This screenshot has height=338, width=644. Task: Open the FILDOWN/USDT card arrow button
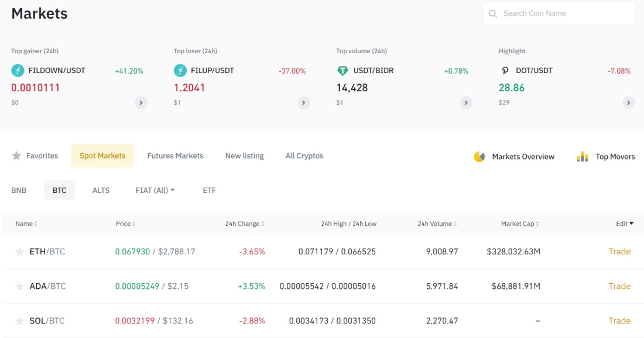141,102
